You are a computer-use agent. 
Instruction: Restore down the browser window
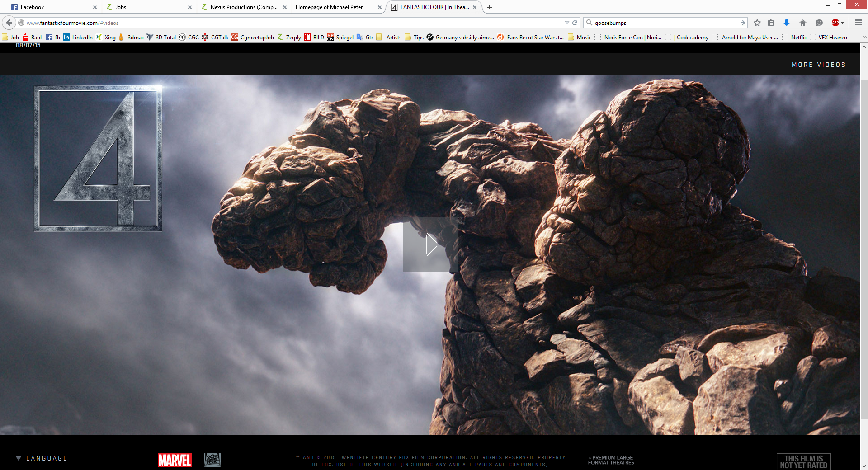pyautogui.click(x=840, y=5)
